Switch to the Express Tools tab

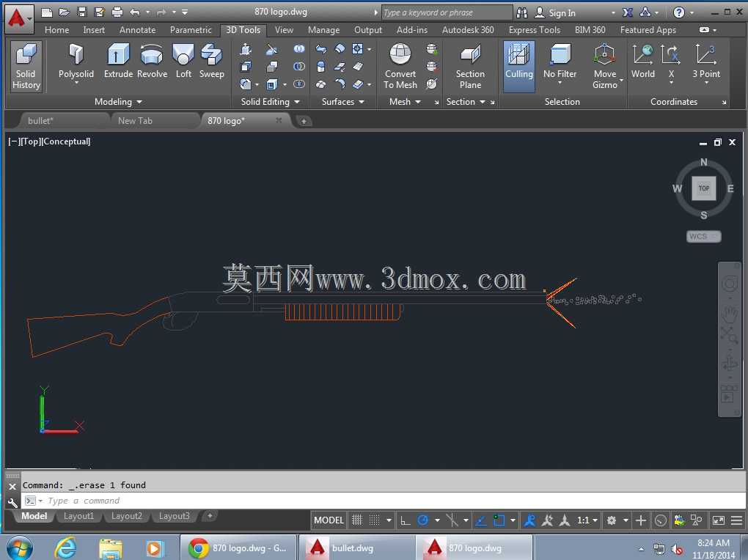pos(535,30)
